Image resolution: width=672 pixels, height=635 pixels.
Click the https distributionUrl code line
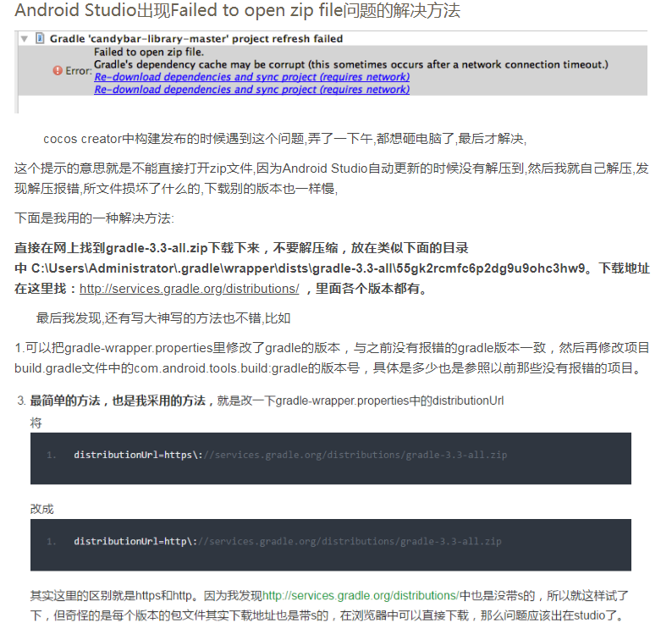click(290, 455)
